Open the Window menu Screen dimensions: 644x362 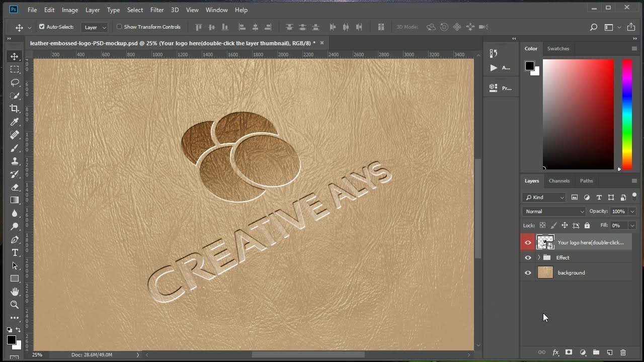(217, 10)
